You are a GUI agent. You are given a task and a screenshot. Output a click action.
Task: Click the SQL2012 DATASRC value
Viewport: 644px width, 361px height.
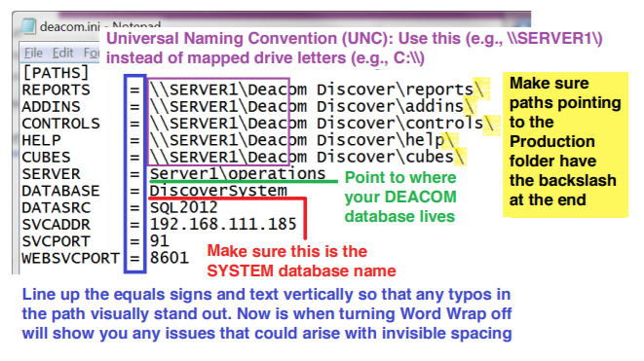pyautogui.click(x=183, y=207)
